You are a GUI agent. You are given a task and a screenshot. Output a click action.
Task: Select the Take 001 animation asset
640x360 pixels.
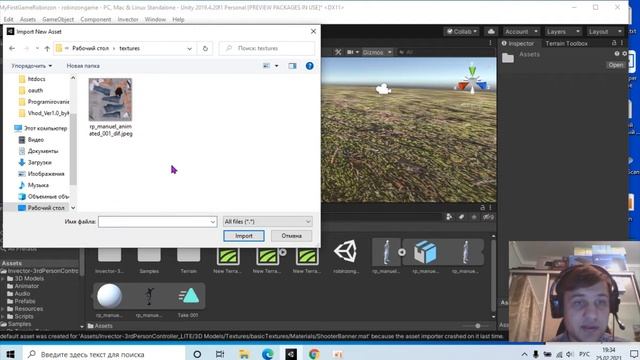click(188, 296)
